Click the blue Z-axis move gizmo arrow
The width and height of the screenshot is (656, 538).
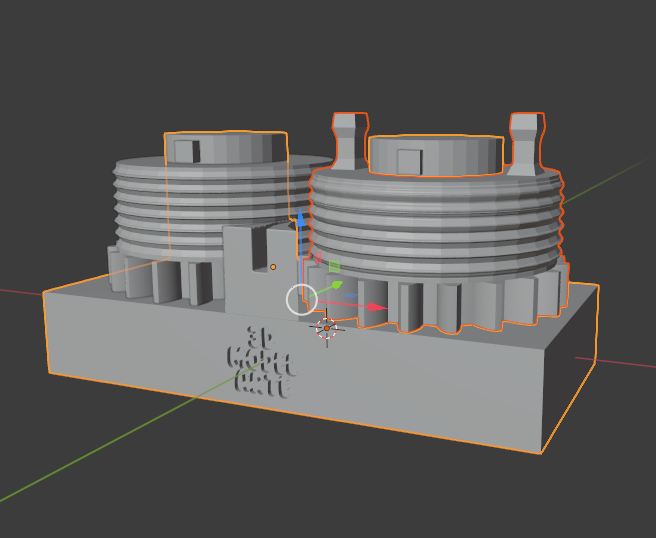[x=300, y=219]
